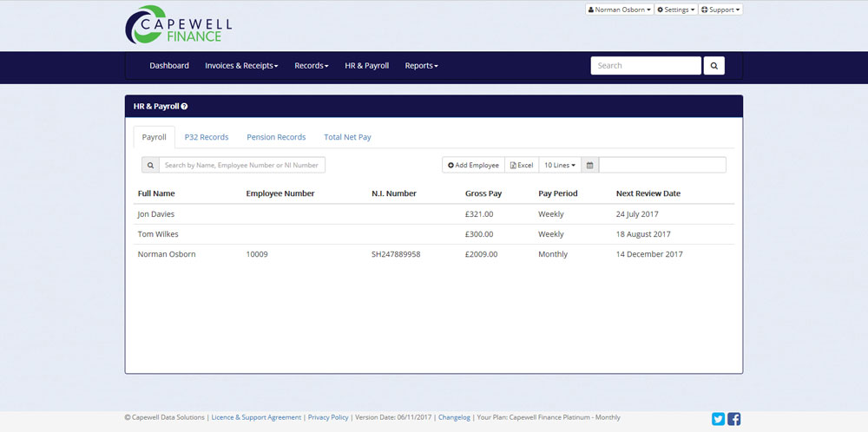Click N.I. number SH247889958
Viewport: 868px width, 432px height.
coord(396,254)
